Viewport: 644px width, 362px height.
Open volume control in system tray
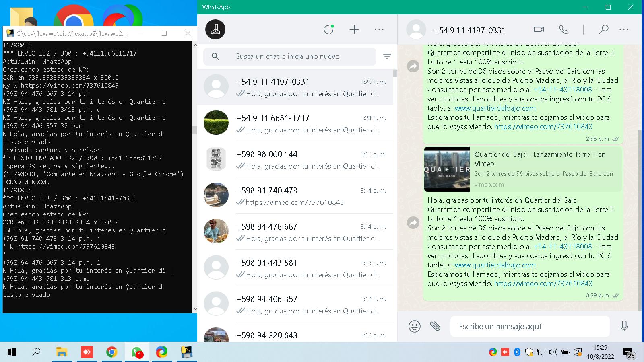click(x=553, y=352)
